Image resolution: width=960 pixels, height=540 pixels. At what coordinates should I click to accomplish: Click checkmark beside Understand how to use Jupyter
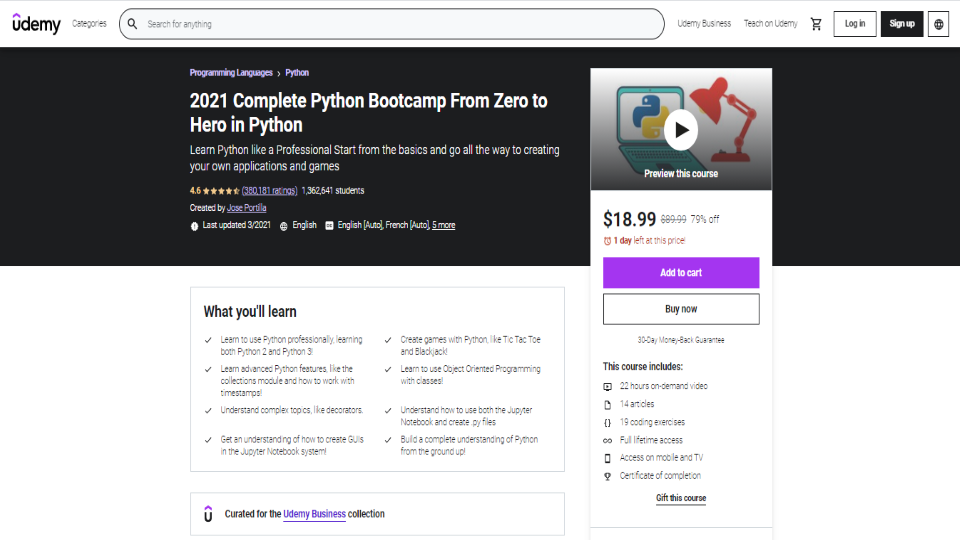coord(388,410)
